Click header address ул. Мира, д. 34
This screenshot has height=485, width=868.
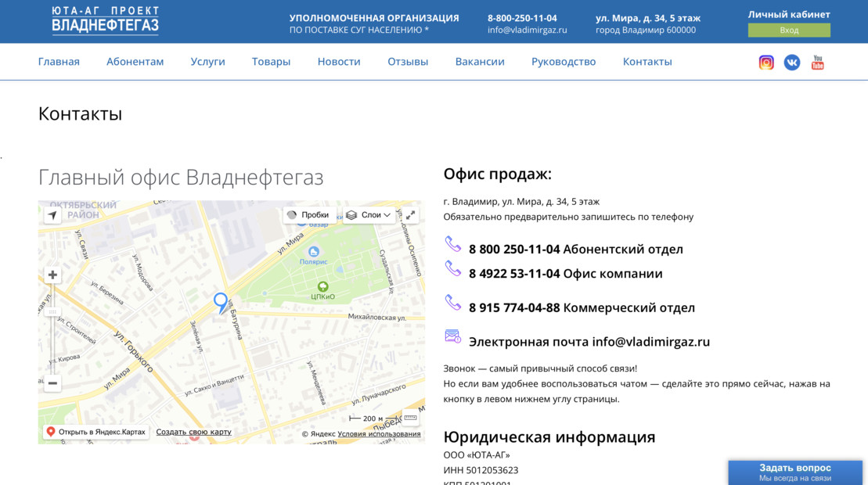[648, 18]
